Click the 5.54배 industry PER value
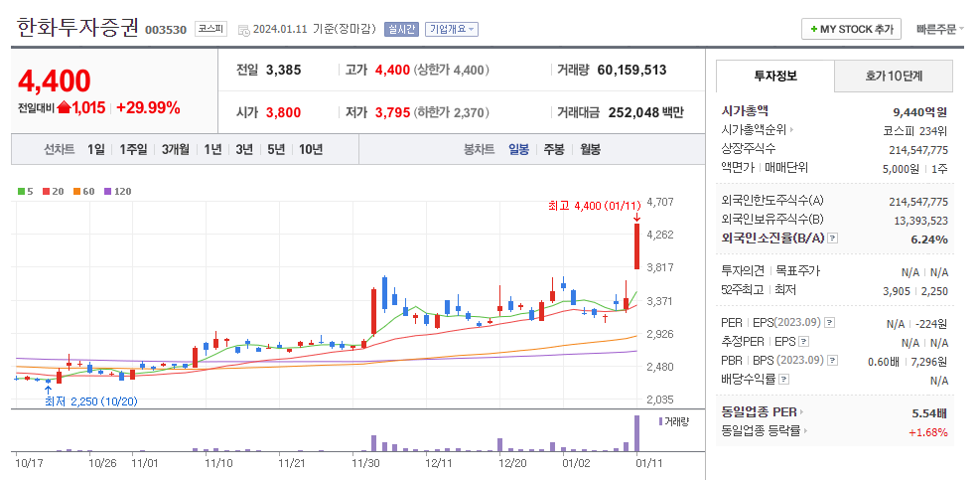This screenshot has width=980, height=480. click(930, 413)
